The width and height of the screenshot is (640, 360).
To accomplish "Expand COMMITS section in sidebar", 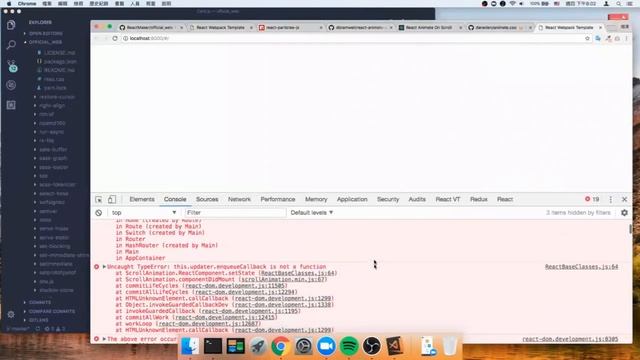I will 38,302.
